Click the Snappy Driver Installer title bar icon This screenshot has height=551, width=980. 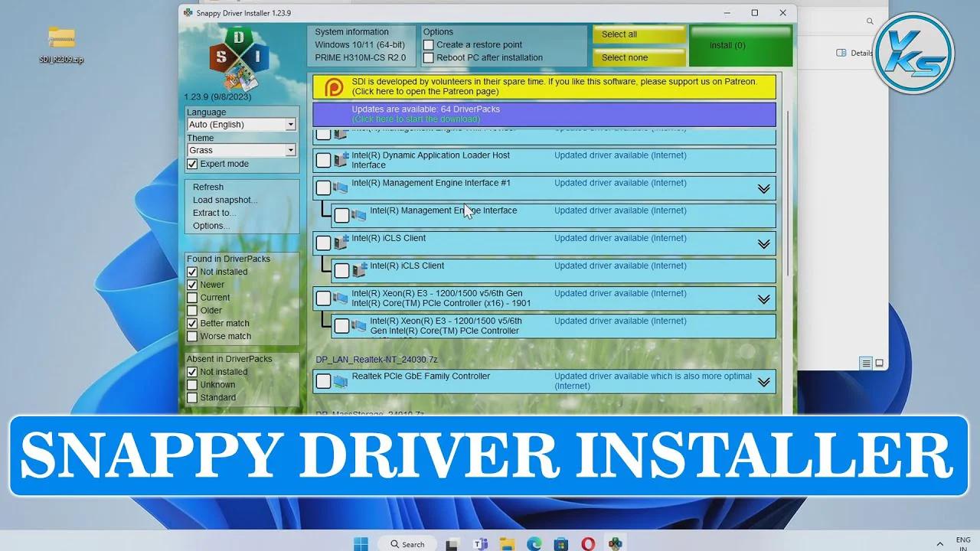click(x=188, y=13)
